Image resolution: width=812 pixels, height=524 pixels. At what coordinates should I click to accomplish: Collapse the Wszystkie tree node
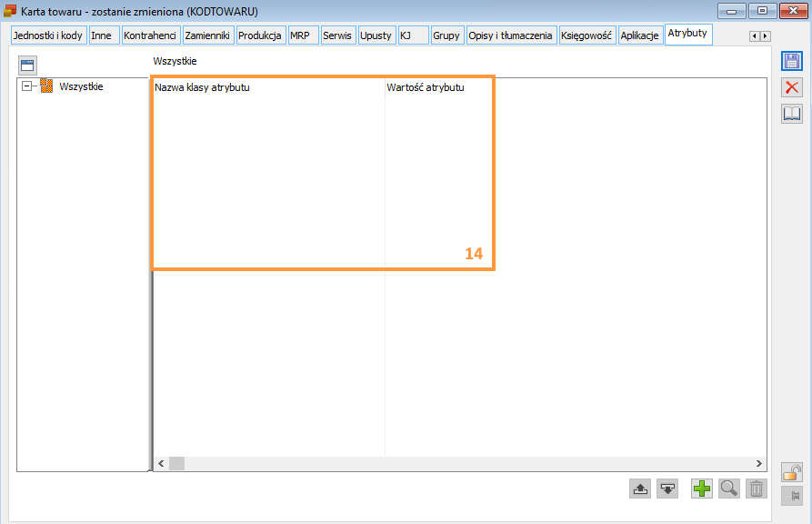[27, 86]
